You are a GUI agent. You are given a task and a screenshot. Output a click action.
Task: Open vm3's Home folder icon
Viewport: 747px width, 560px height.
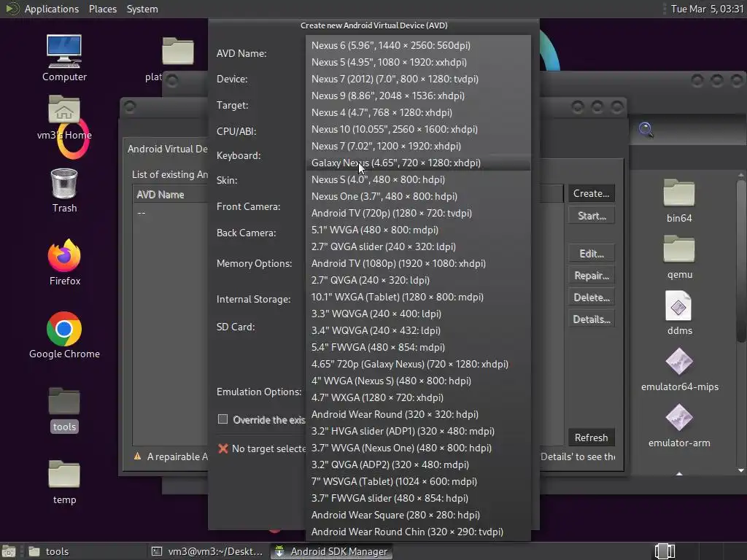click(64, 111)
